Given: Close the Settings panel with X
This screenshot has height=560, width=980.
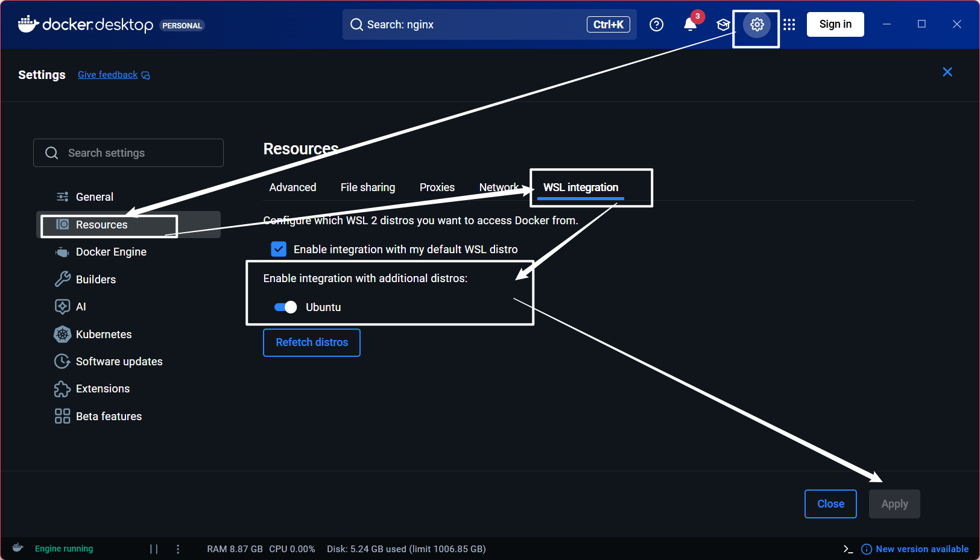Looking at the screenshot, I should 947,72.
